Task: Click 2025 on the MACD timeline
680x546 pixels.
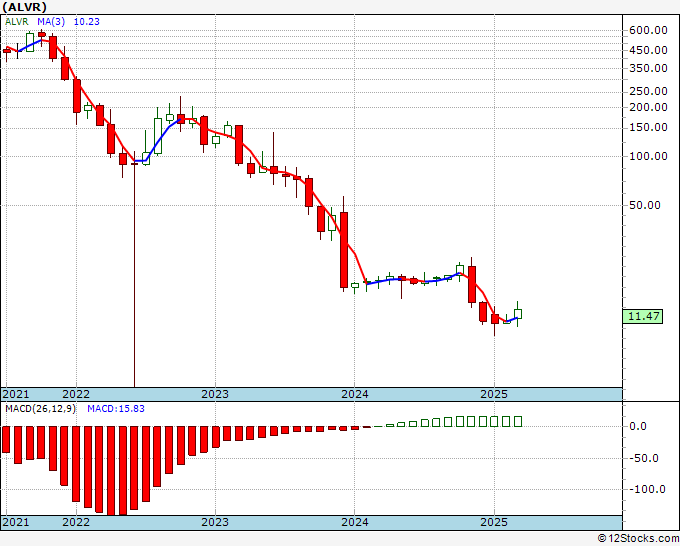Action: point(494,522)
